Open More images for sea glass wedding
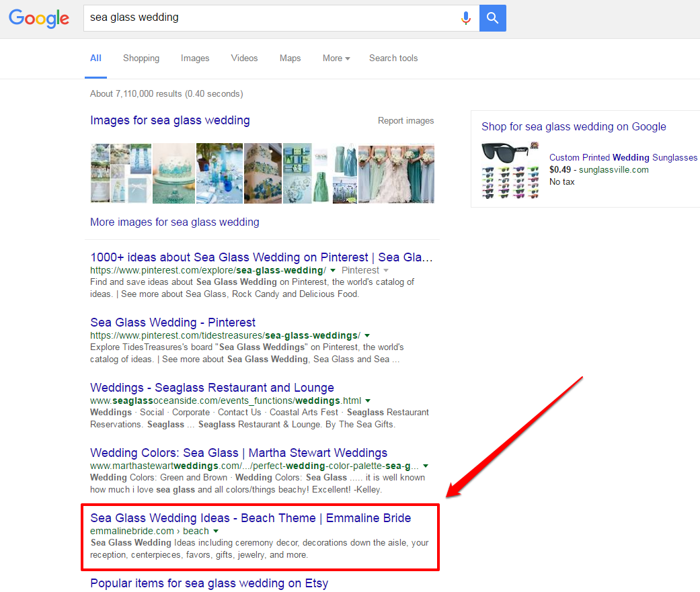The height and width of the screenshot is (592, 700). (x=174, y=222)
